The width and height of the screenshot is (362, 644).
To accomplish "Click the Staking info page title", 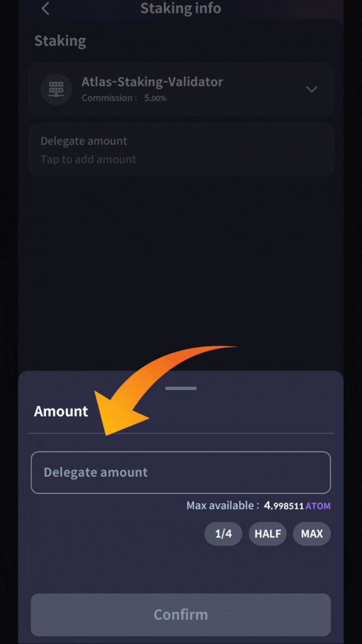I will [x=180, y=8].
